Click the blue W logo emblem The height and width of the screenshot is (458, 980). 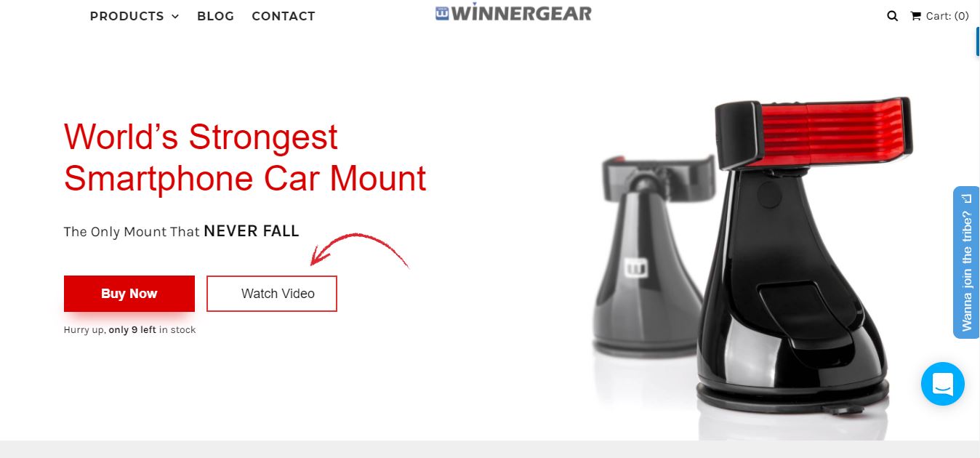coord(442,13)
